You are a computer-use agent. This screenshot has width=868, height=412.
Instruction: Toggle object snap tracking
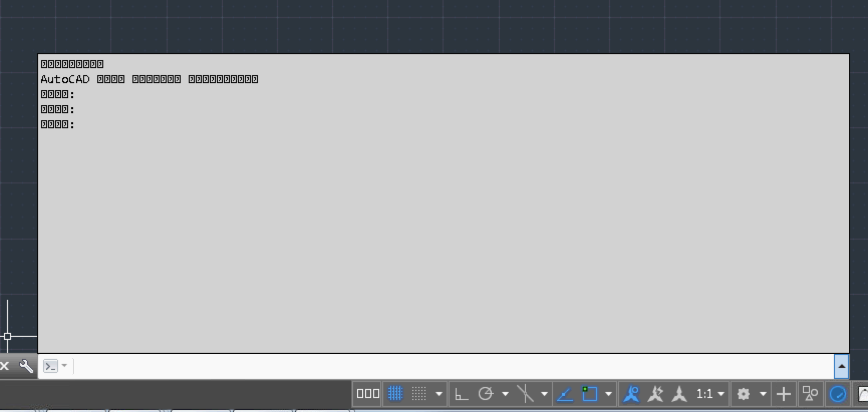pos(565,394)
